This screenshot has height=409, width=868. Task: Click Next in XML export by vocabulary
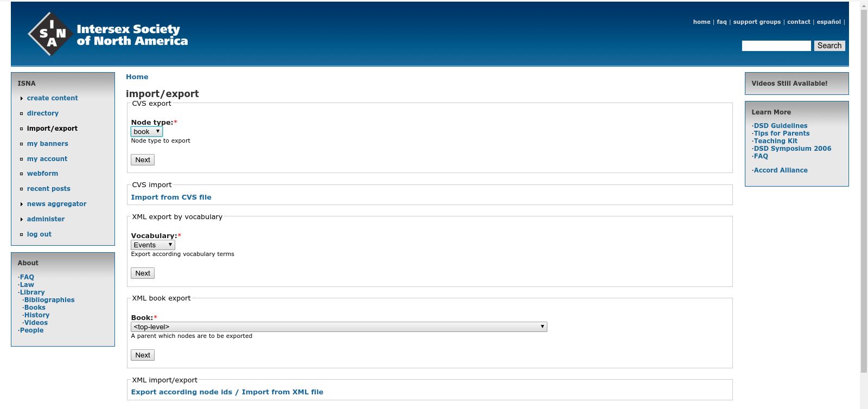point(143,273)
